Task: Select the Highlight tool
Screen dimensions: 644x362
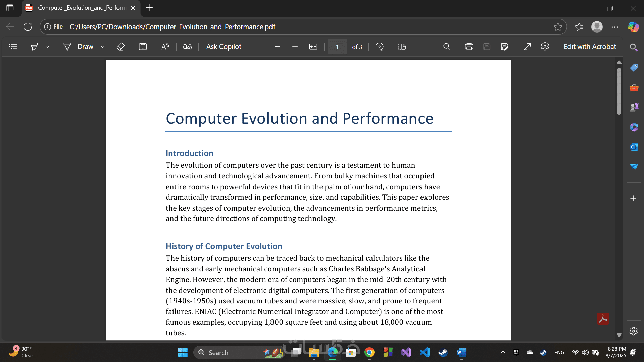Action: 34,47
